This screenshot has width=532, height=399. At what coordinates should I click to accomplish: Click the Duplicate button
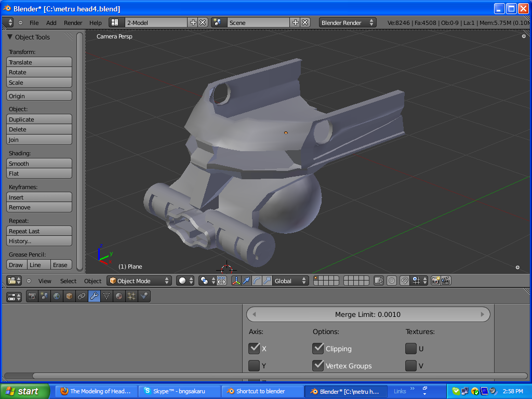[39, 119]
